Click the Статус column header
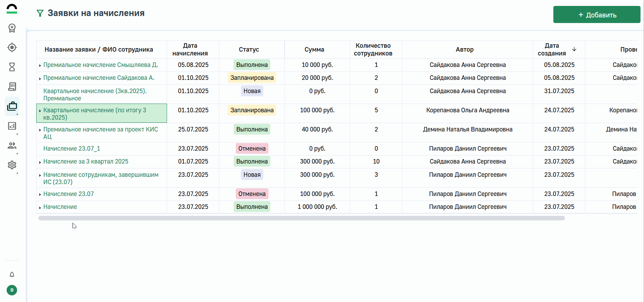The width and height of the screenshot is (644, 302). 249,50
